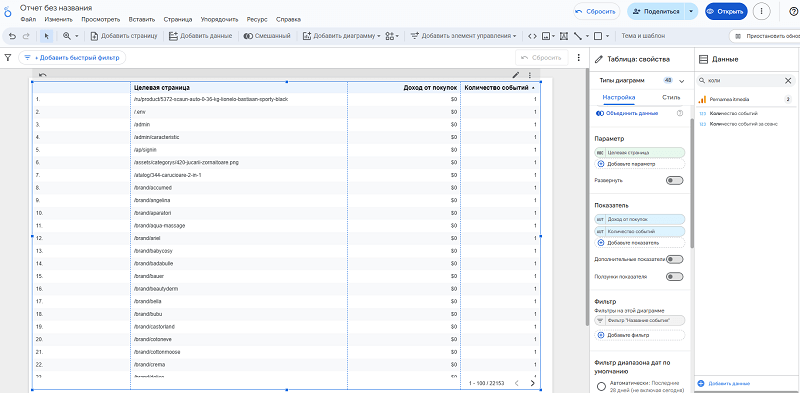Click the help question mark icon
Viewport: 800px width, 393px height.
click(793, 11)
